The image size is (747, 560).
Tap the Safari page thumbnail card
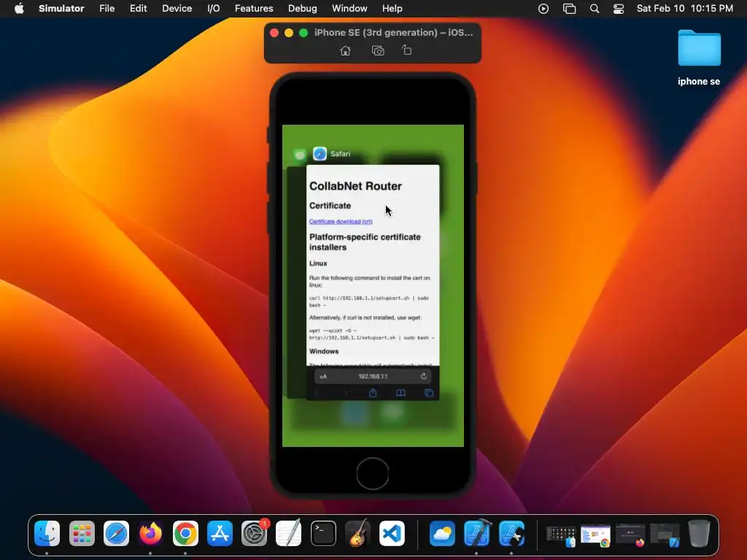pyautogui.click(x=373, y=282)
